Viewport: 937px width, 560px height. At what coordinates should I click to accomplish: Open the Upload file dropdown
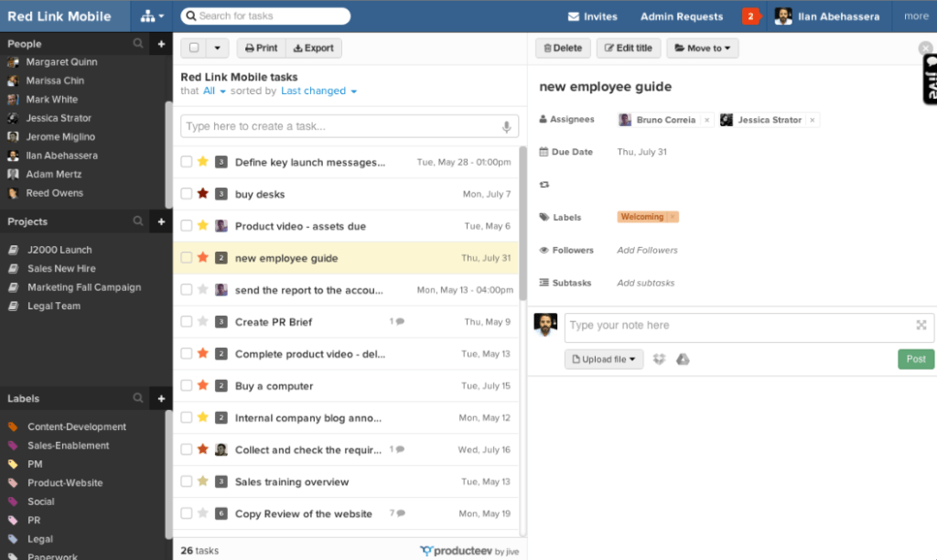604,360
